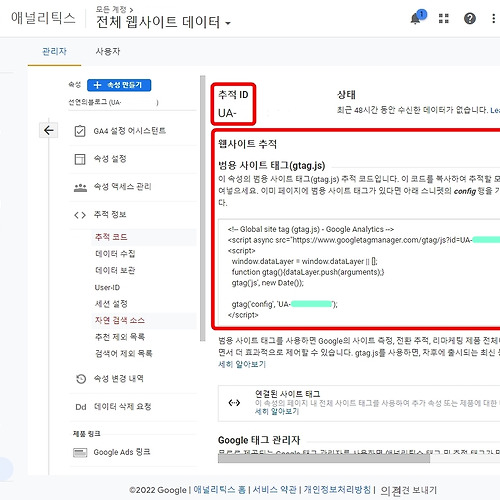Open the help question mark icon
The height and width of the screenshot is (500, 500).
[x=470, y=18]
